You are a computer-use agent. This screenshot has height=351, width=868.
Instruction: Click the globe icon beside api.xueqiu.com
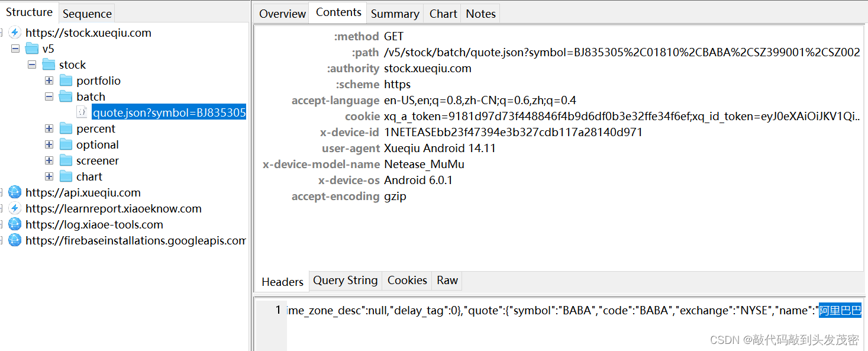coord(15,192)
